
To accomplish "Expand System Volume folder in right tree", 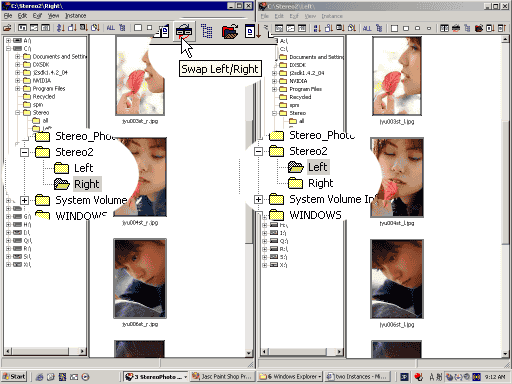I will click(258, 199).
